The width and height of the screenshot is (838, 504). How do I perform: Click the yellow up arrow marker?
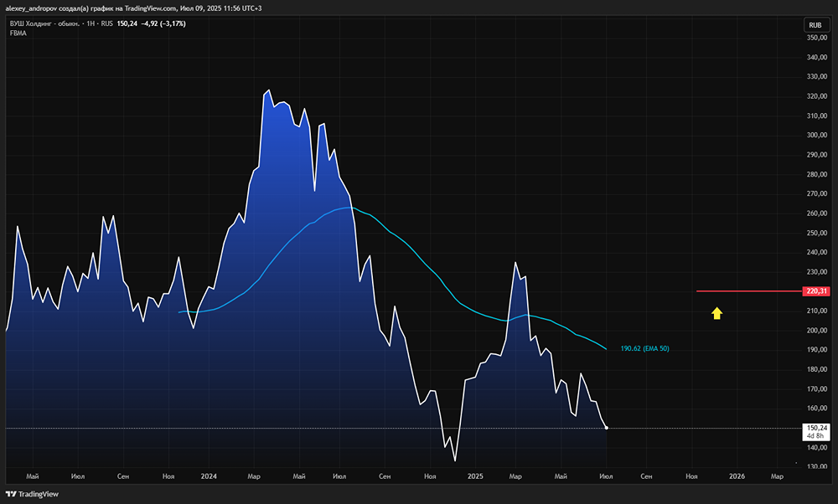[x=717, y=314]
